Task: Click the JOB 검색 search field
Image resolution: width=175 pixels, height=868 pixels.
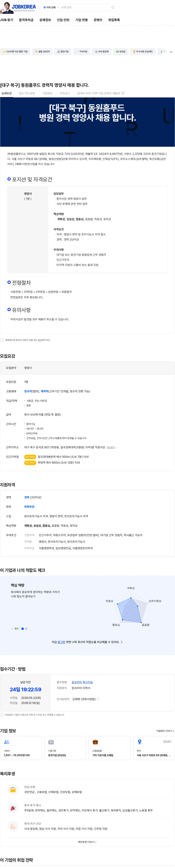Action: pos(84,7)
